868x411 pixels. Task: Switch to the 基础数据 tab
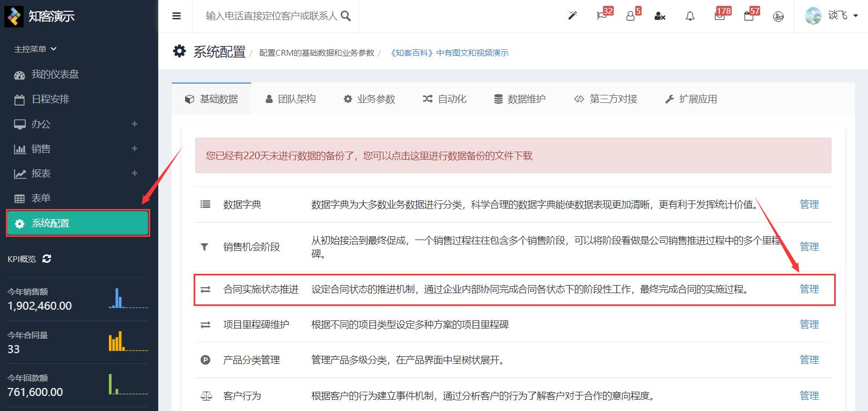(211, 99)
